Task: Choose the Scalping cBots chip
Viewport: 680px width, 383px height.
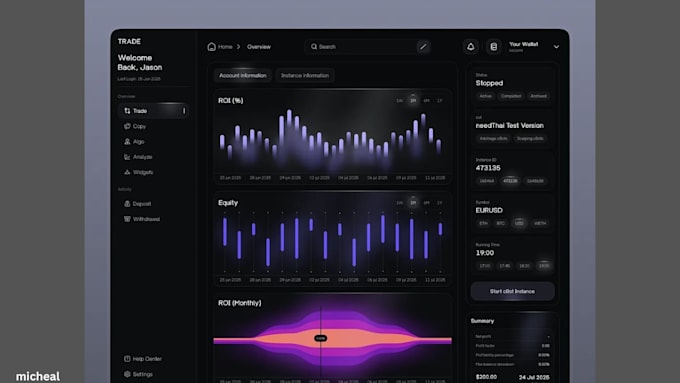Action: [530, 138]
